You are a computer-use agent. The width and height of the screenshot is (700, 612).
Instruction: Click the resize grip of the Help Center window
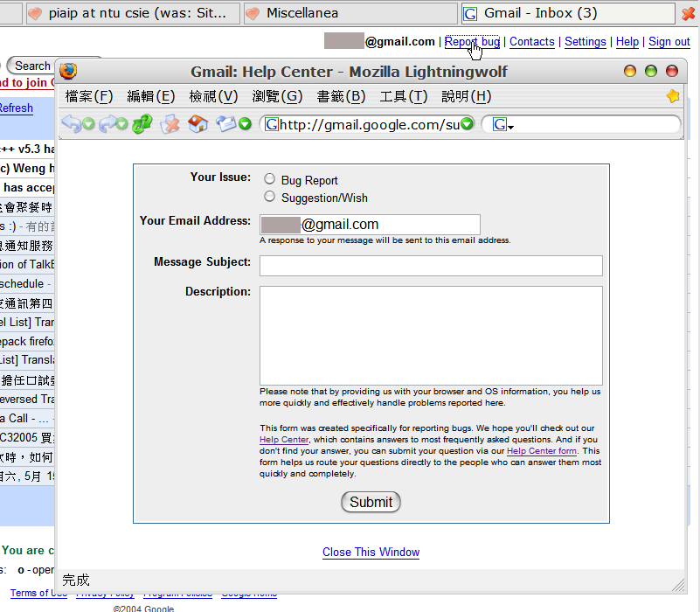678,585
